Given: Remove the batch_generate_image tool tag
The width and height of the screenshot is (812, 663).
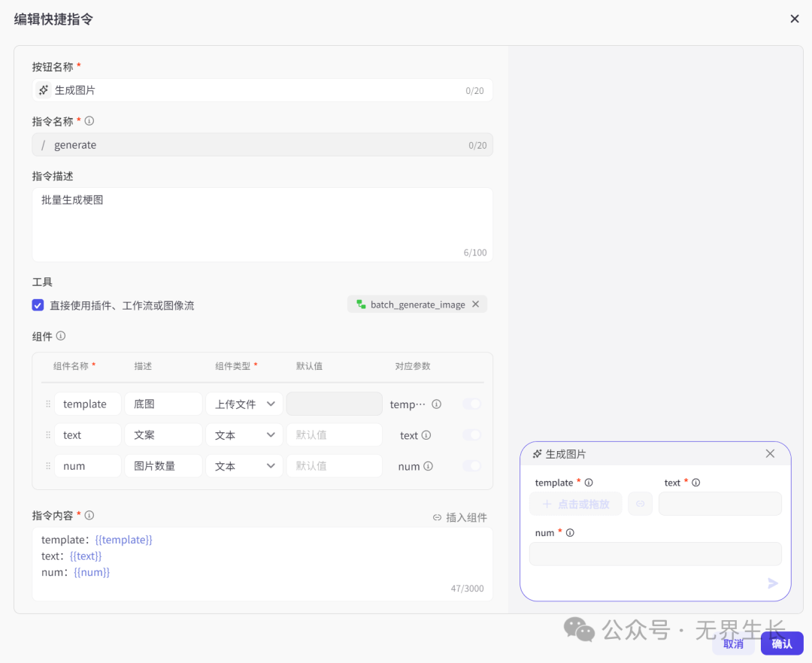Looking at the screenshot, I should pyautogui.click(x=475, y=304).
